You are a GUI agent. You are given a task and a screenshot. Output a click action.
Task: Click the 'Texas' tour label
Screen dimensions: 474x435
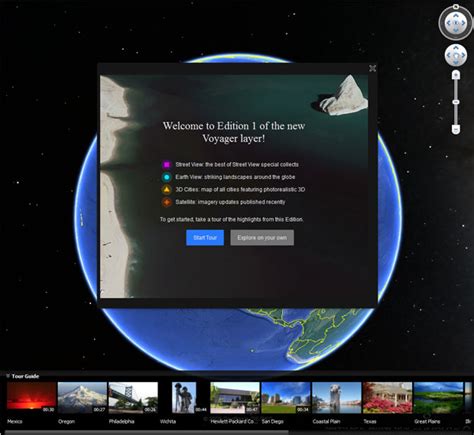(370, 421)
